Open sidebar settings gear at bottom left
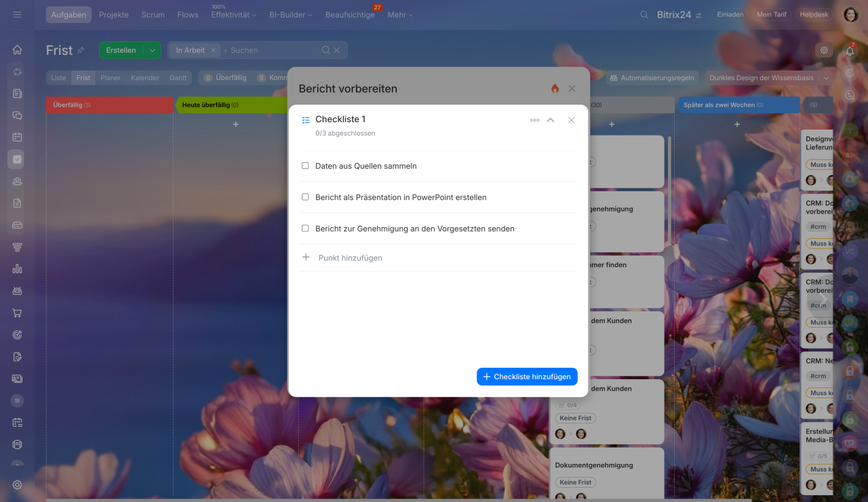Viewport: 868px width, 502px height. pyautogui.click(x=17, y=484)
